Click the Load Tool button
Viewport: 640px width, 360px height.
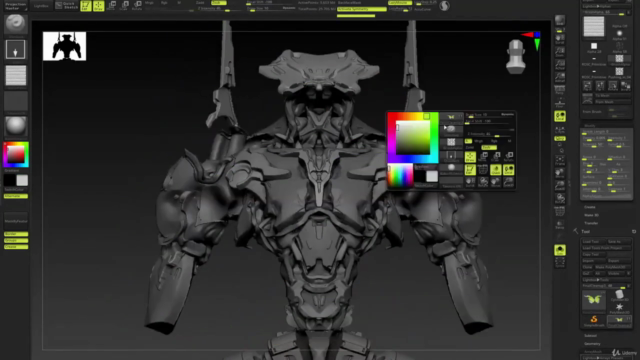(x=593, y=242)
